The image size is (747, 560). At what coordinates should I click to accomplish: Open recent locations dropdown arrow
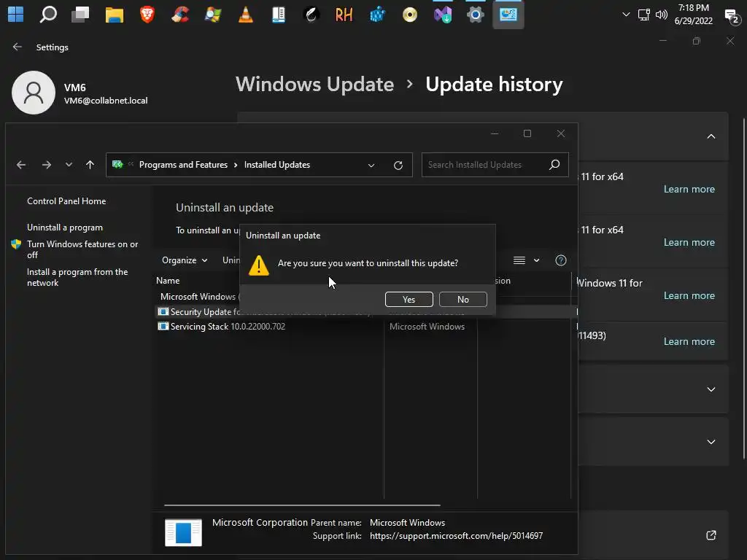coord(69,165)
